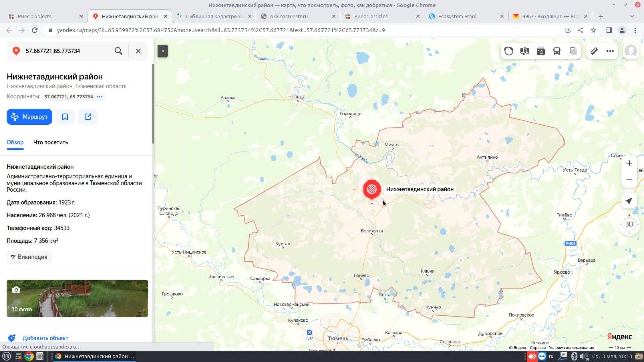Close the Ecosystem Etagi tab
This screenshot has width=644, height=362.
pyautogui.click(x=502, y=16)
